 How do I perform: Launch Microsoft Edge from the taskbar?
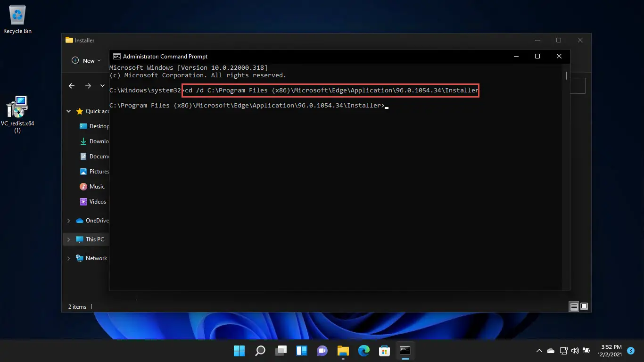[363, 351]
